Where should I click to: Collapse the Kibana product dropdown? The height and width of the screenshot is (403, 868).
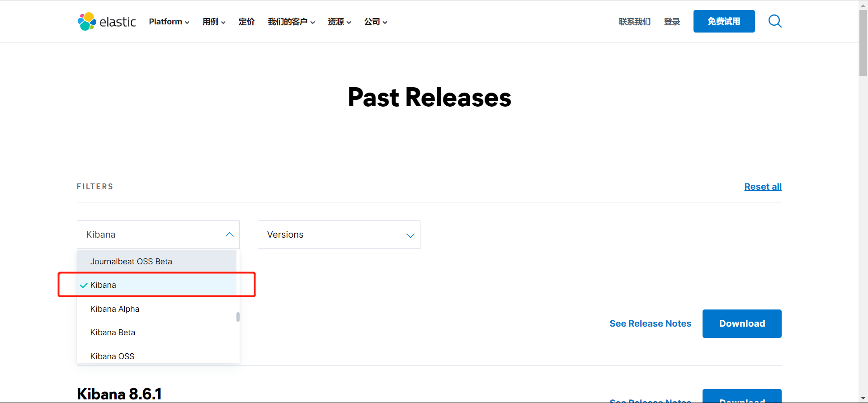158,234
